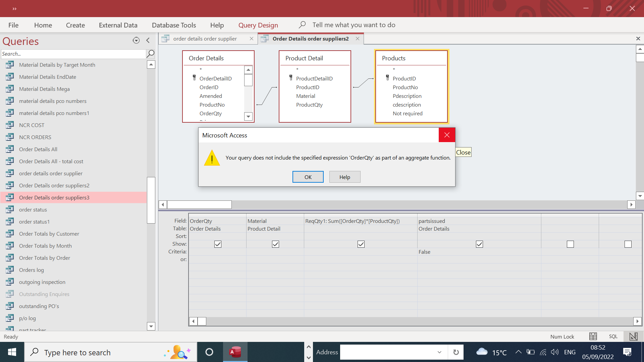Click the Type here to search taskbar box

click(111, 352)
